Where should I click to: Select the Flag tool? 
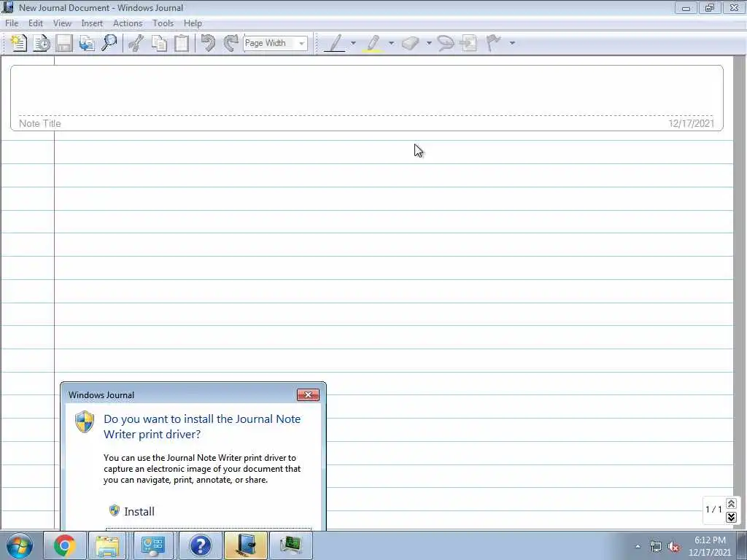(494, 43)
